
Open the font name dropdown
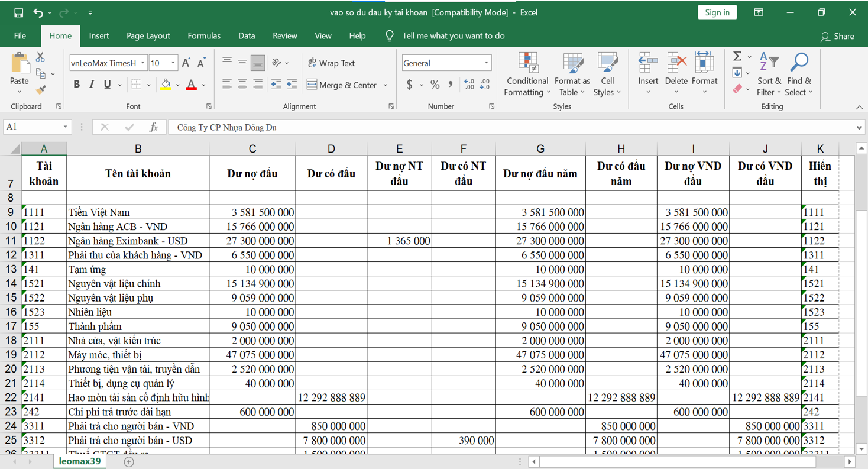pos(143,63)
